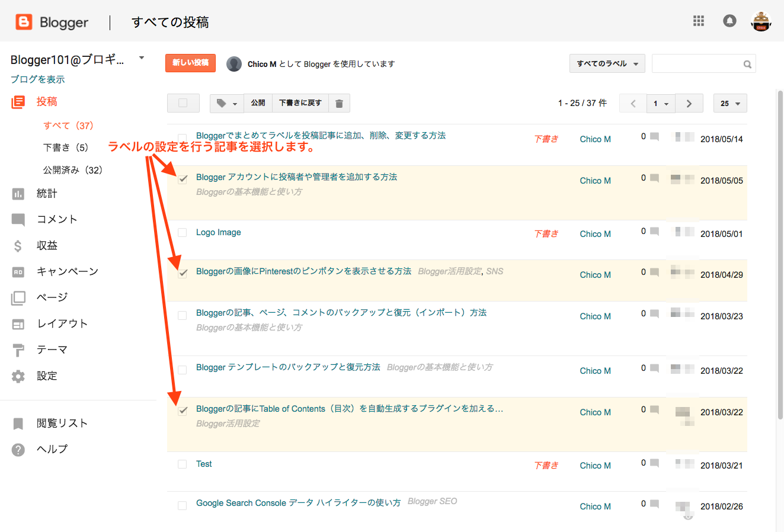The image size is (784, 532).
Task: Check the backup and import post checkbox
Action: (183, 315)
